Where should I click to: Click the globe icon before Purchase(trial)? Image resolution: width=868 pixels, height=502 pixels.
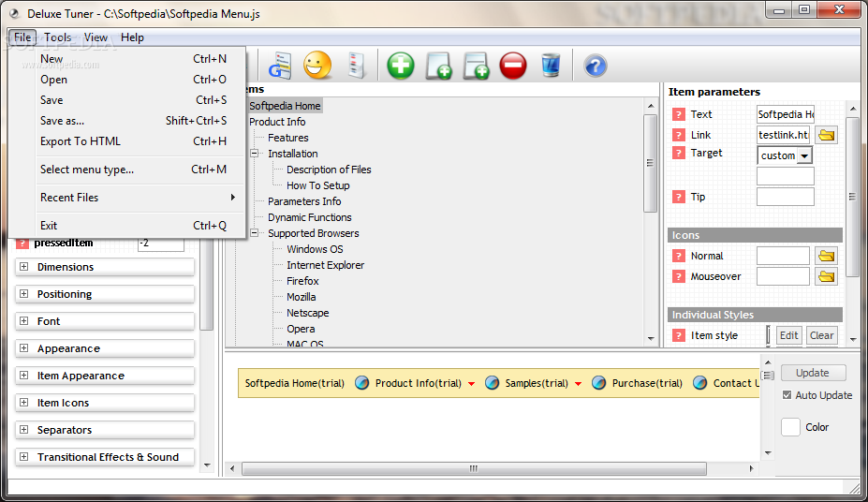(598, 383)
